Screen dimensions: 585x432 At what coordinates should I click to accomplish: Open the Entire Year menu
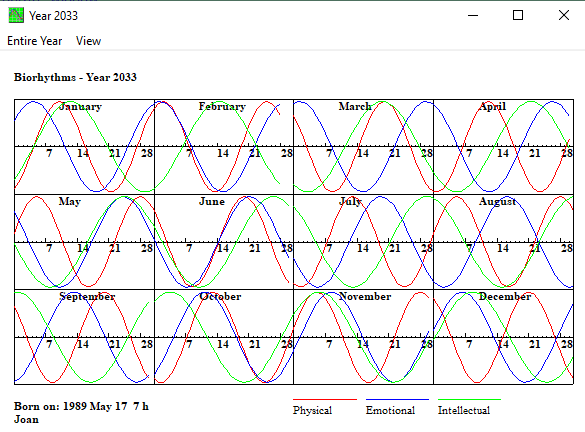(x=34, y=41)
